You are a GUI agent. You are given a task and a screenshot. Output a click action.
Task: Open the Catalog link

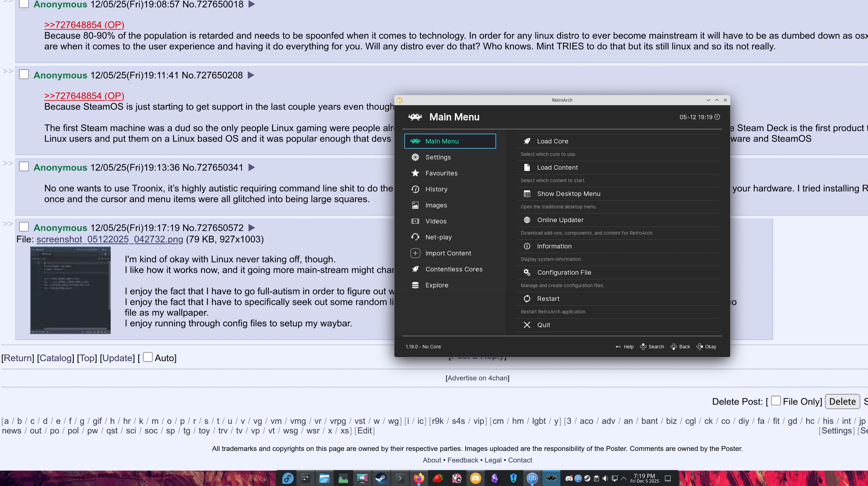coord(55,358)
